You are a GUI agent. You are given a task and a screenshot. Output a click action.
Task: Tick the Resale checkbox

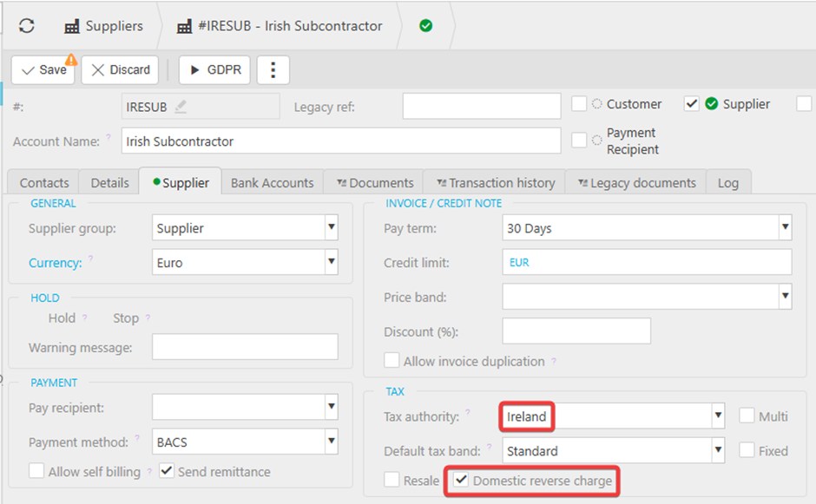tap(392, 480)
